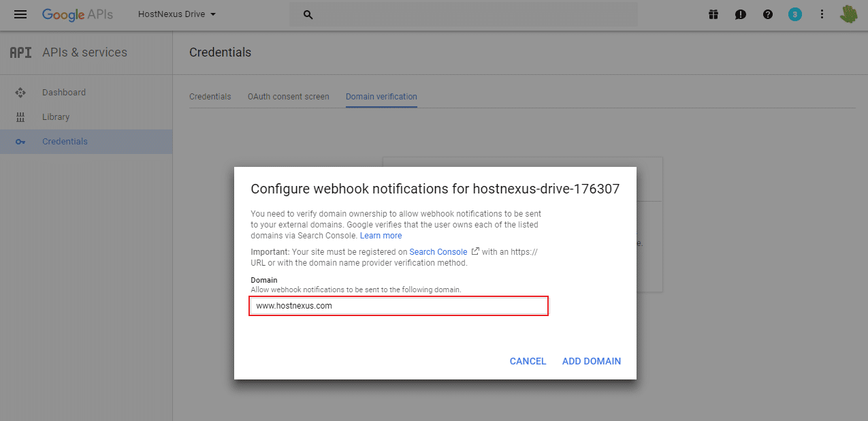The width and height of the screenshot is (868, 421).
Task: Open the gift free trial icon
Action: tap(713, 14)
